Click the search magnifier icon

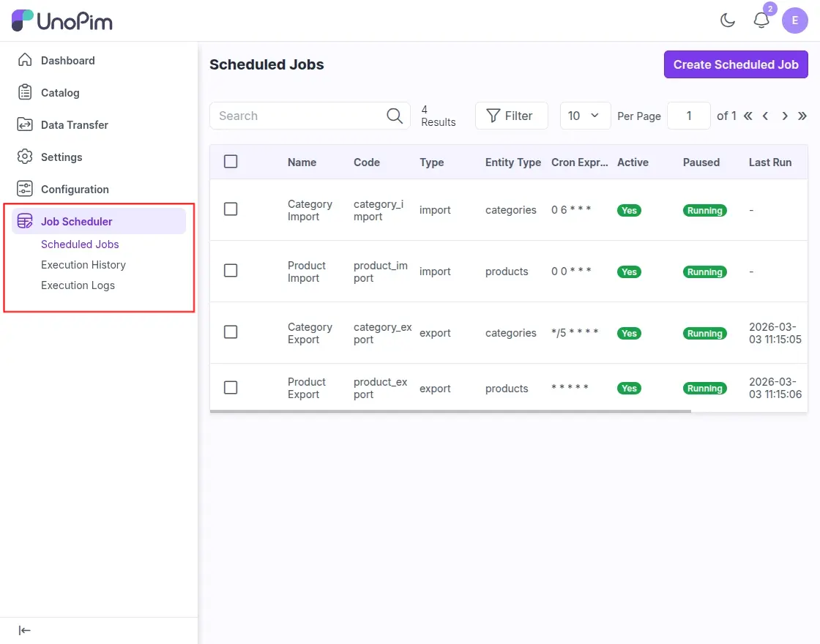click(x=395, y=116)
